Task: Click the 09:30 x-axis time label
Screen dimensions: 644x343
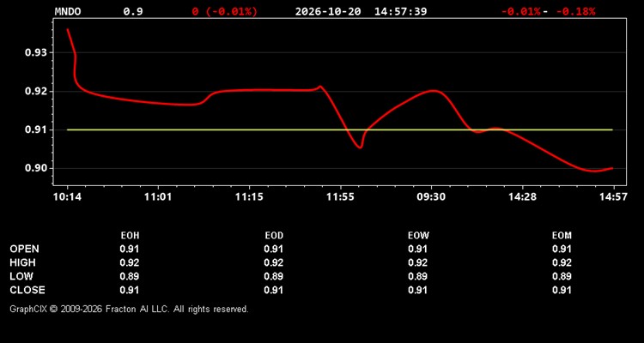Action: (431, 197)
